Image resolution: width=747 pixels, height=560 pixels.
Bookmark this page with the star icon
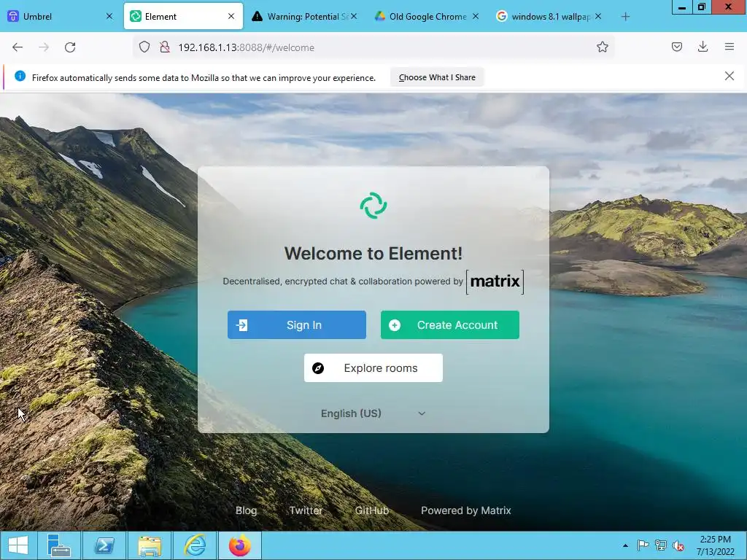coord(602,47)
